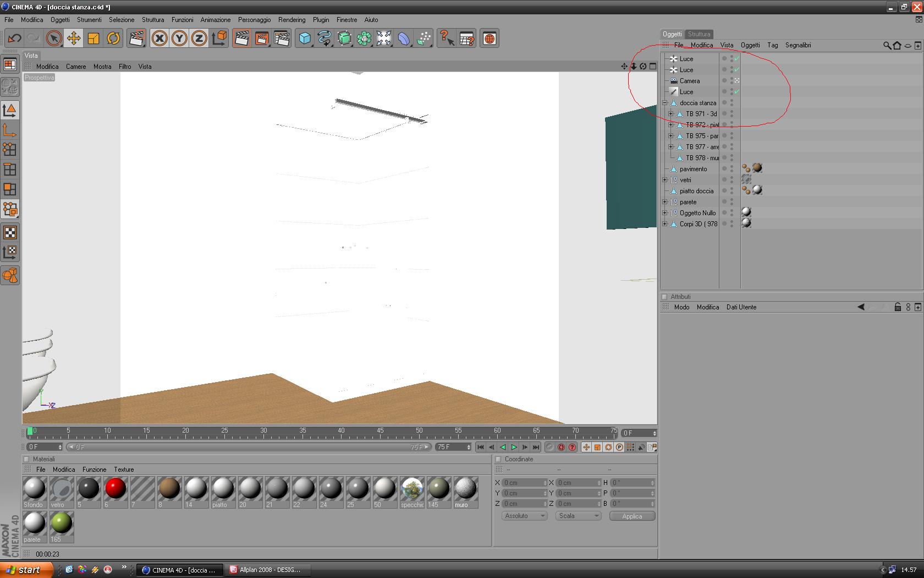Image resolution: width=924 pixels, height=578 pixels.
Task: Toggle the second Luce enabled checkmark
Action: pos(737,70)
